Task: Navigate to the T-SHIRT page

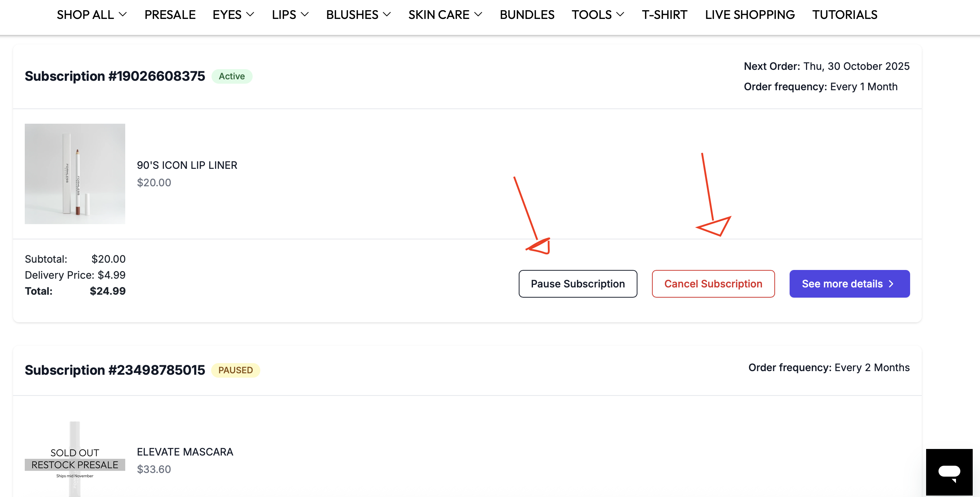Action: [664, 15]
